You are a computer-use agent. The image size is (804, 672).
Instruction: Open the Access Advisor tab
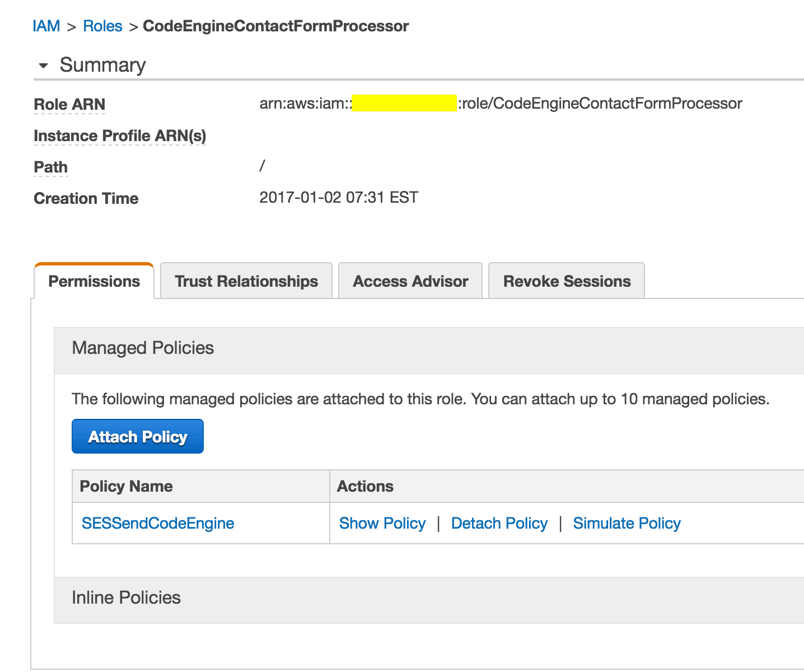coord(410,281)
